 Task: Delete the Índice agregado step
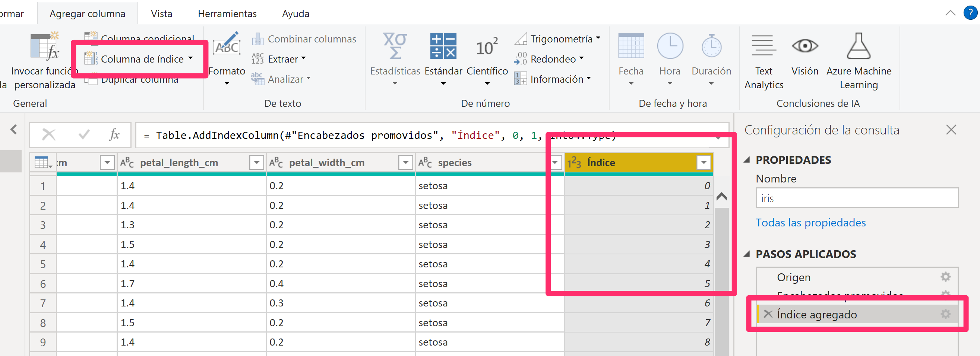(768, 314)
